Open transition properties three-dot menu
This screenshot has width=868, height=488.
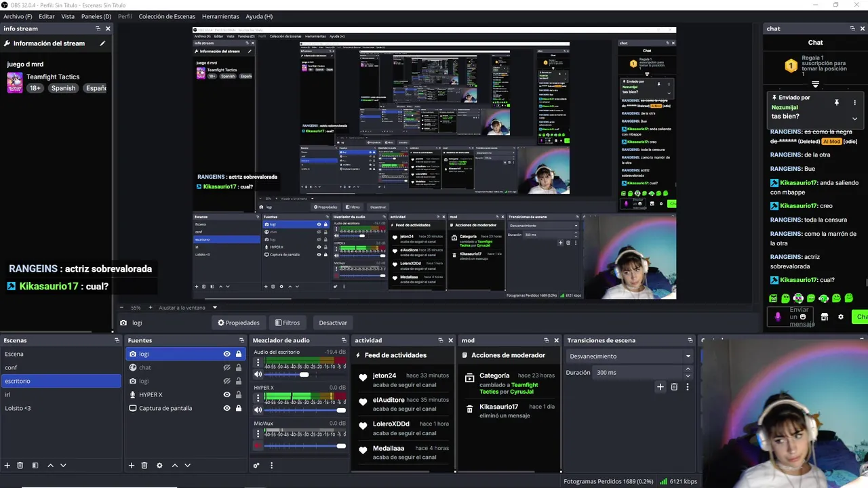pyautogui.click(x=687, y=387)
